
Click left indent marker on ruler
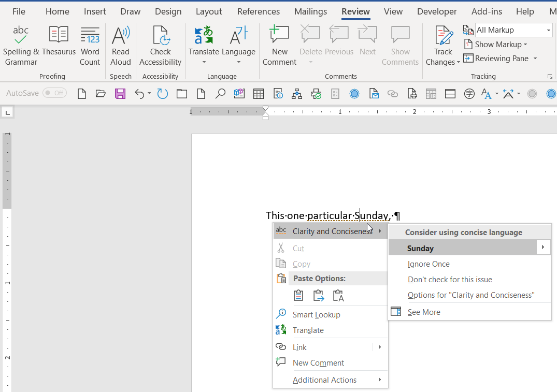click(x=265, y=118)
